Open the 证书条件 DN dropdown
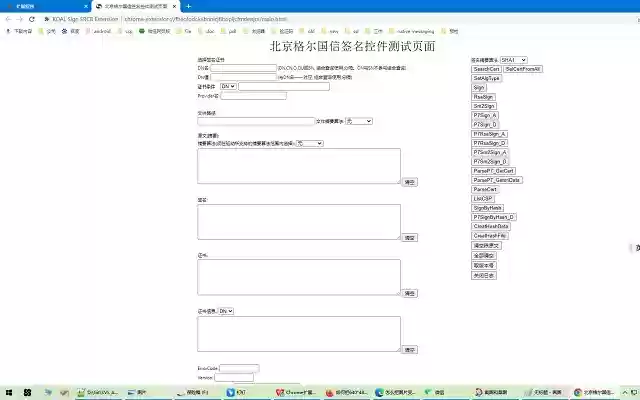640x400 pixels. pyautogui.click(x=228, y=86)
